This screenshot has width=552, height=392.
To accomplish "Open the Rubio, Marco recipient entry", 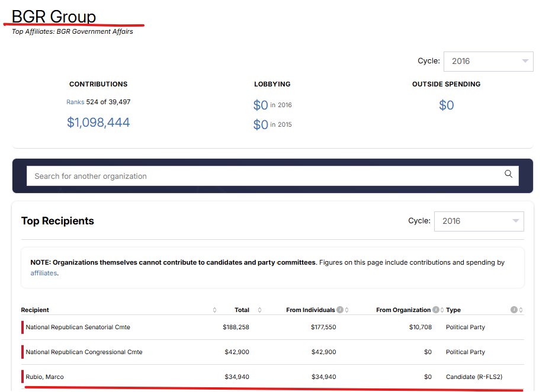I will [x=46, y=377].
